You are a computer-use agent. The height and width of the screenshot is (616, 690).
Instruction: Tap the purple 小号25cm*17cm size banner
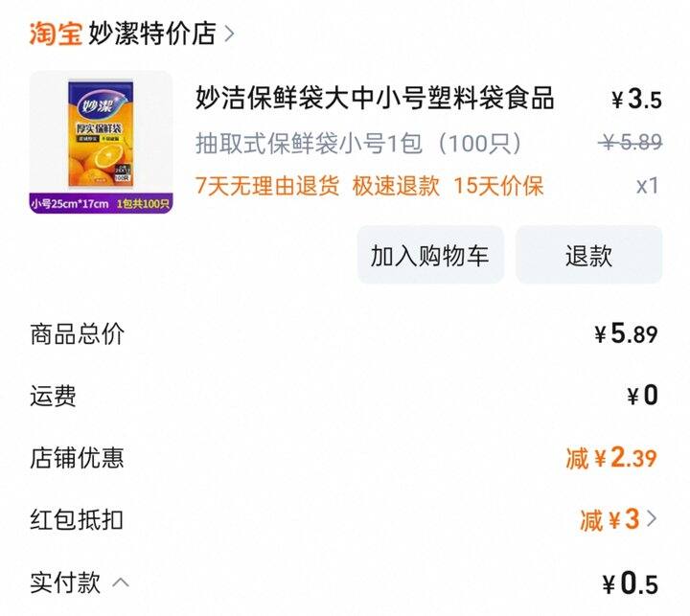tap(101, 203)
